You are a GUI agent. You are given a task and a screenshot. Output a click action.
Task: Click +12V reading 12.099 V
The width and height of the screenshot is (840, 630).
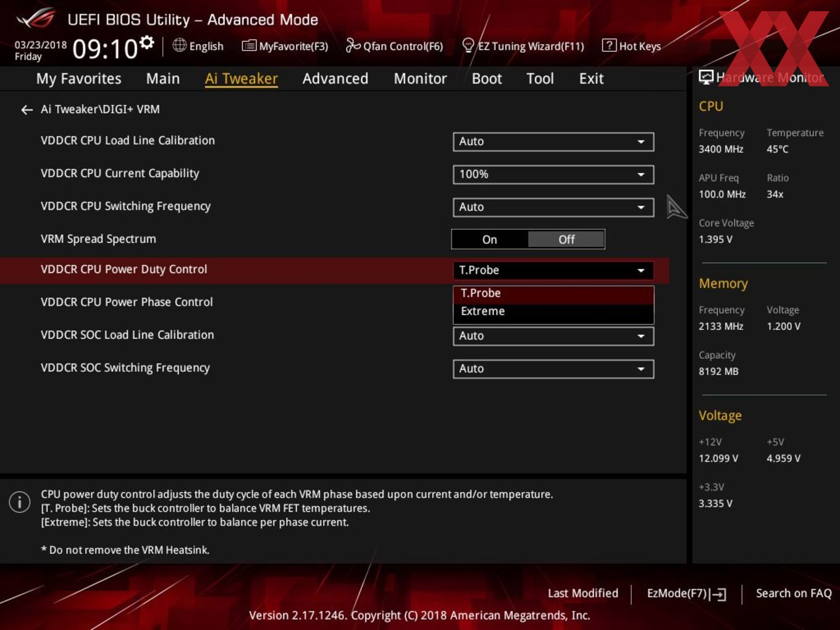pos(718,458)
